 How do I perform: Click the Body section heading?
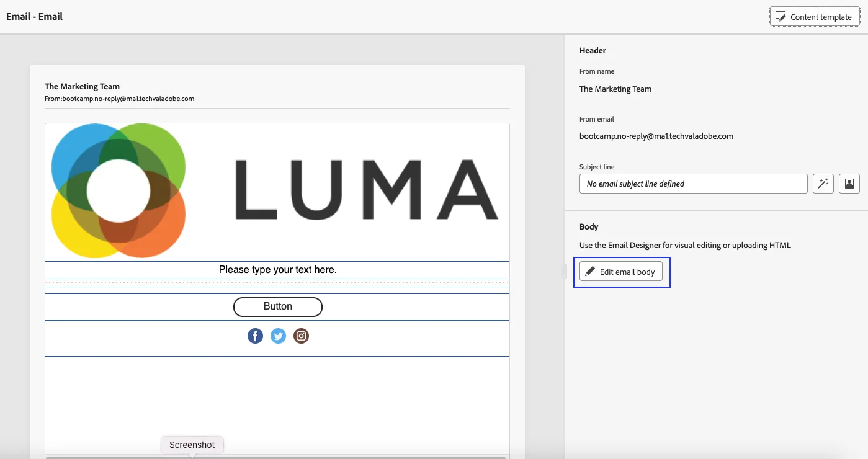[589, 227]
